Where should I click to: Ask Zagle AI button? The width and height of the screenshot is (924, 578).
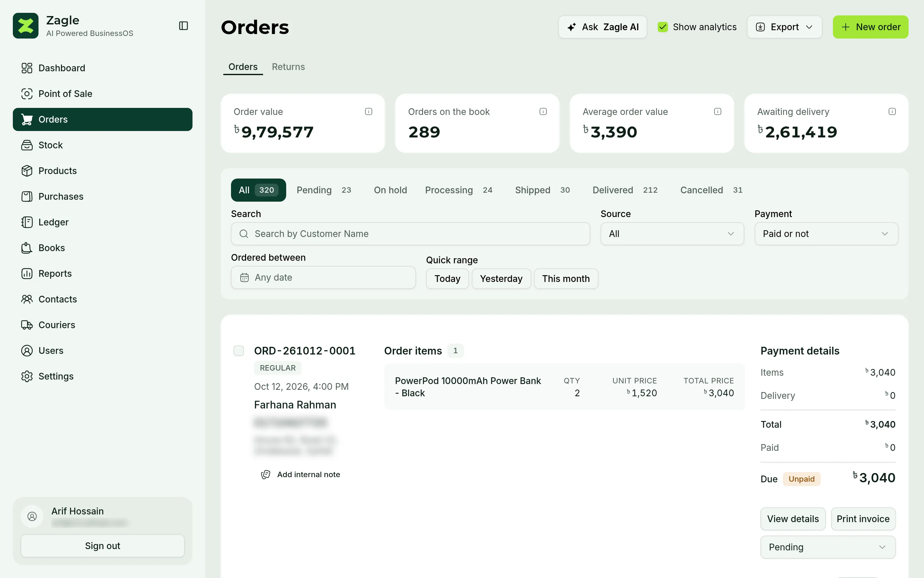[x=603, y=27]
